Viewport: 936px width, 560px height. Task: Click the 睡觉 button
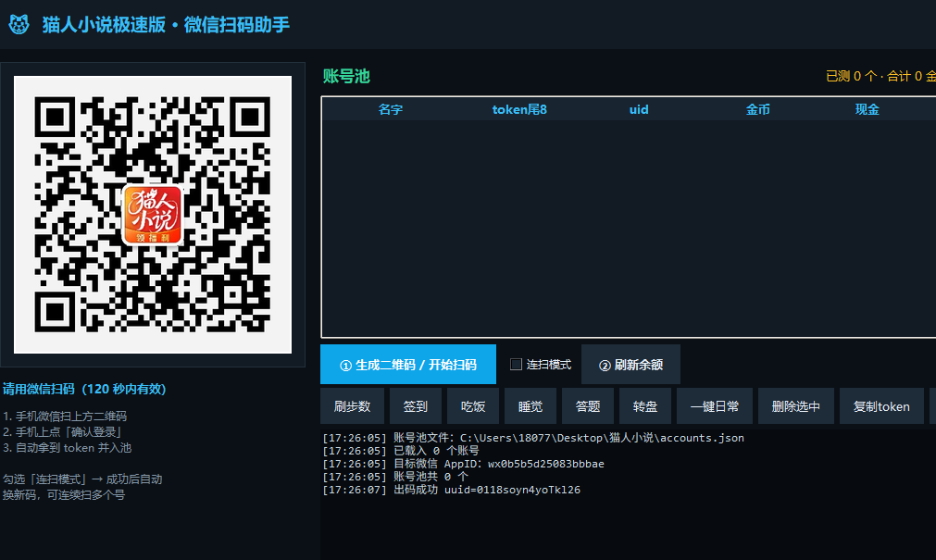pyautogui.click(x=530, y=406)
